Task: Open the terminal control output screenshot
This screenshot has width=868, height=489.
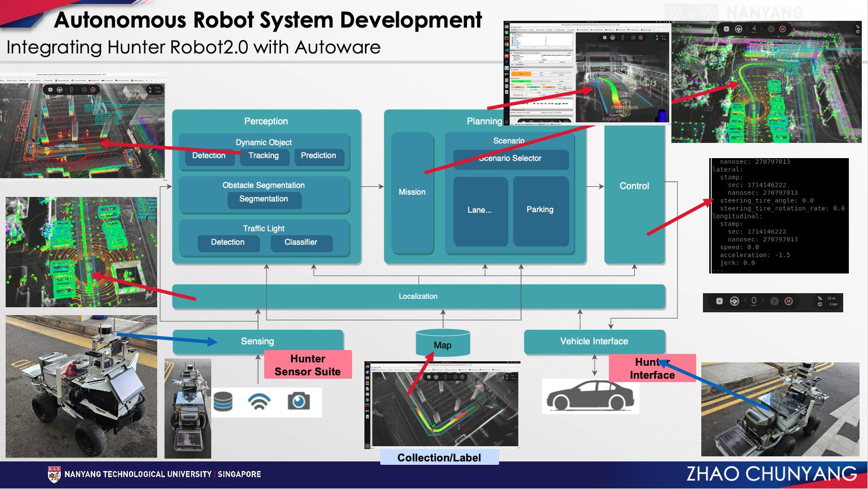Action: (x=779, y=216)
